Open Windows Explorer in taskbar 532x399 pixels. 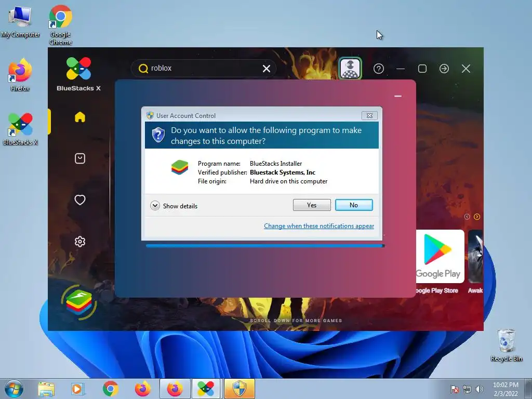point(46,389)
